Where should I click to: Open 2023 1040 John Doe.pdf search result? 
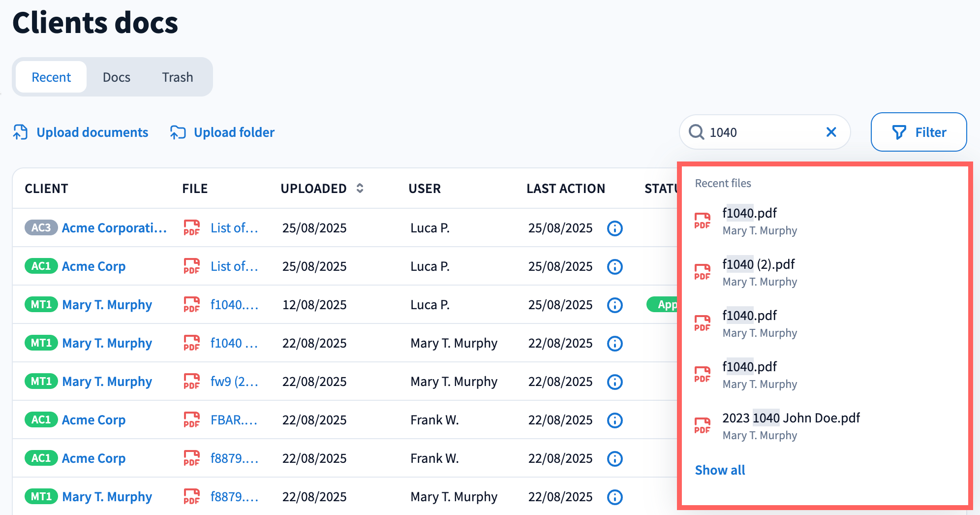[x=791, y=418]
